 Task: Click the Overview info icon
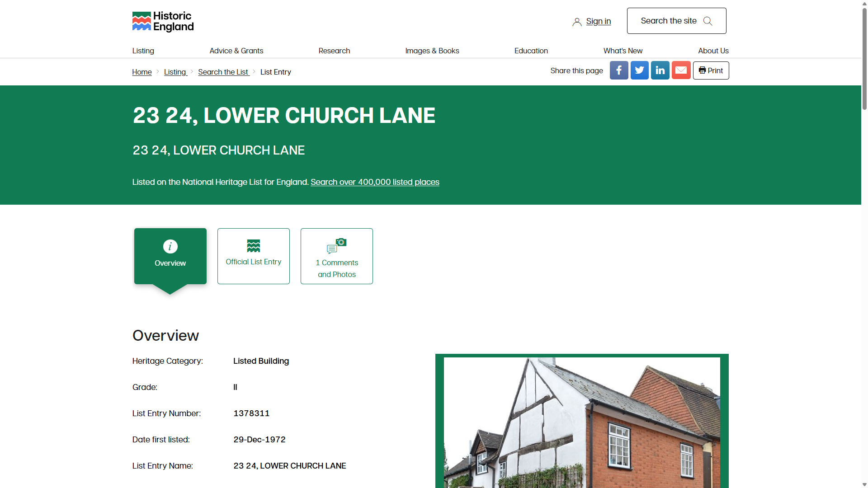click(x=170, y=246)
